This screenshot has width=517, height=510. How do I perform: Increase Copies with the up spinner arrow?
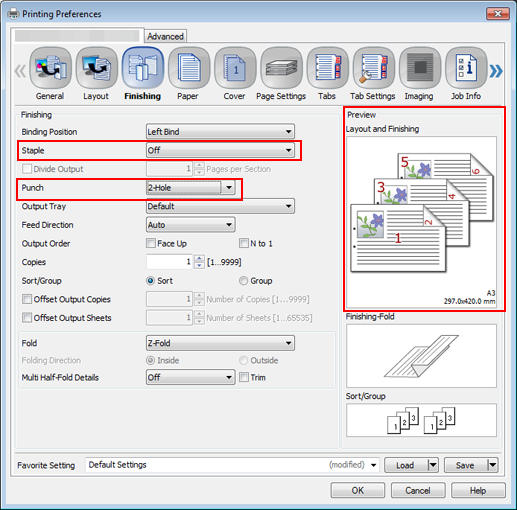pos(199,258)
